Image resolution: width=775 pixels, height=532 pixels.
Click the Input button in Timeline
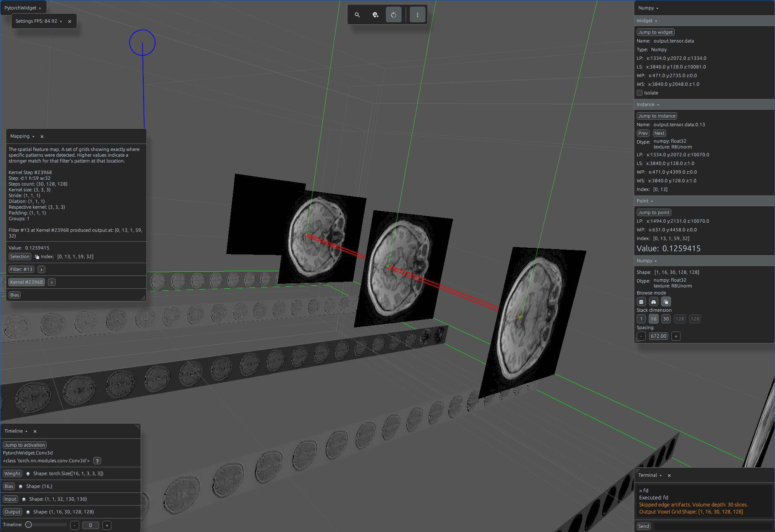tap(10, 499)
